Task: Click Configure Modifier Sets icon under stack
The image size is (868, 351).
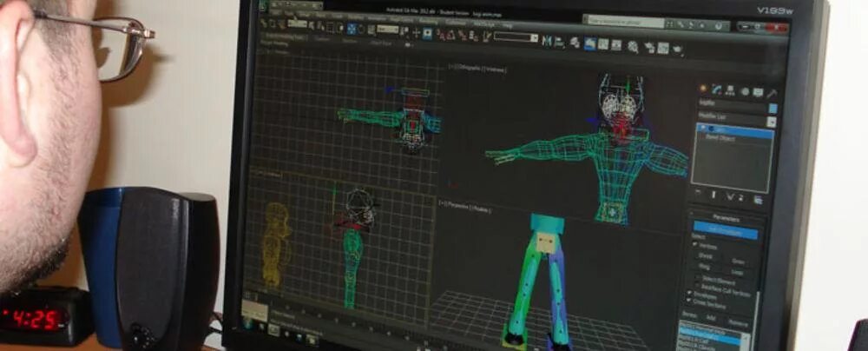Action: click(758, 201)
